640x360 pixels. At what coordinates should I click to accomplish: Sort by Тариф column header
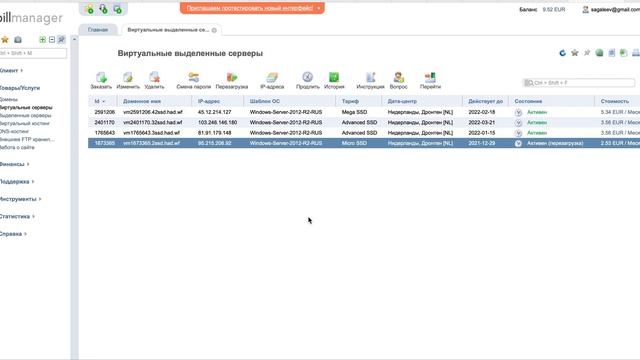tap(358, 101)
